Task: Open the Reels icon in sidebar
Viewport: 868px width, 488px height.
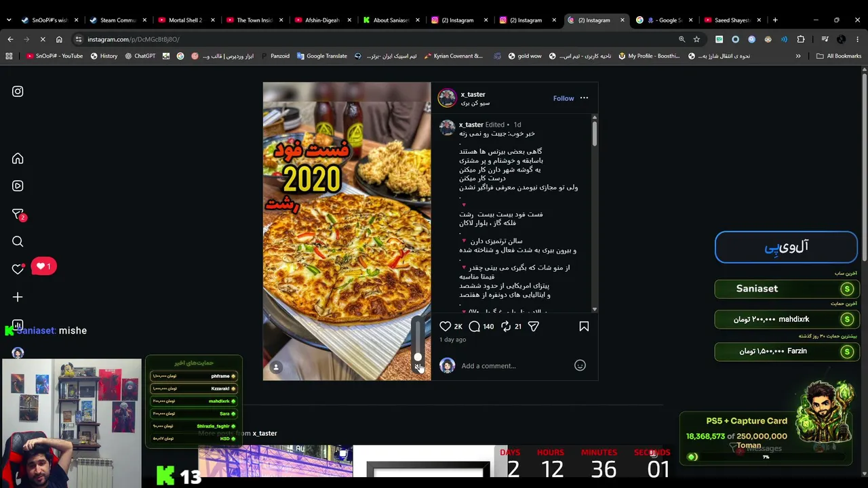Action: [x=18, y=186]
